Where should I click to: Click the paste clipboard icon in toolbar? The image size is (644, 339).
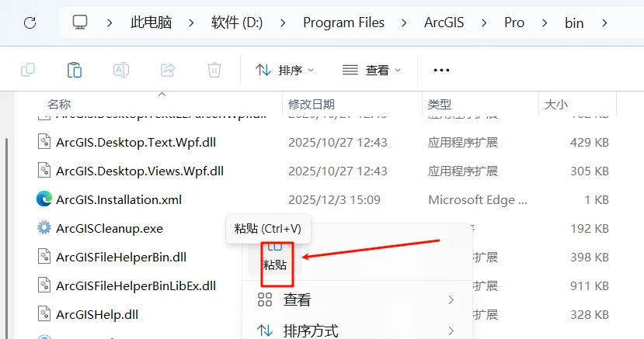click(x=75, y=70)
